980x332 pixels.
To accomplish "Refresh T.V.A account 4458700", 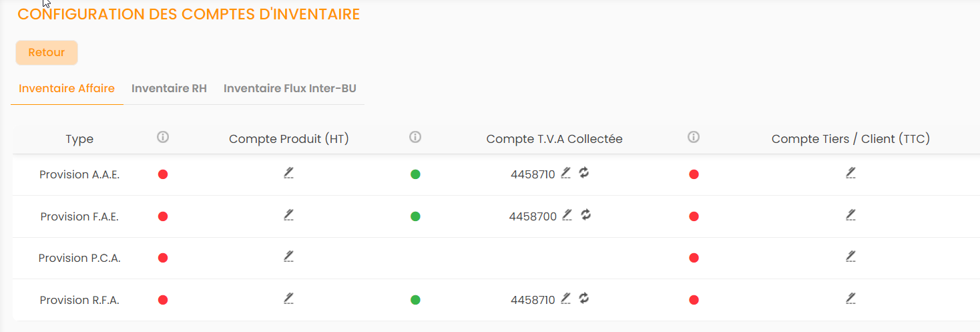I will tap(585, 215).
